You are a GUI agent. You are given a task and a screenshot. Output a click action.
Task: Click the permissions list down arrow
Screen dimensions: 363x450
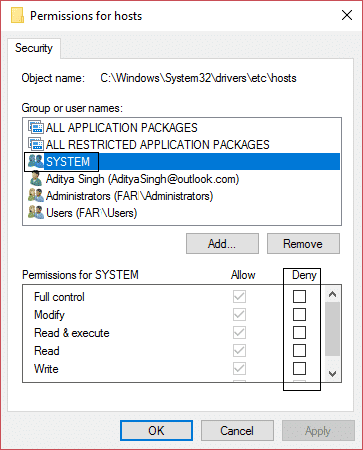[332, 374]
